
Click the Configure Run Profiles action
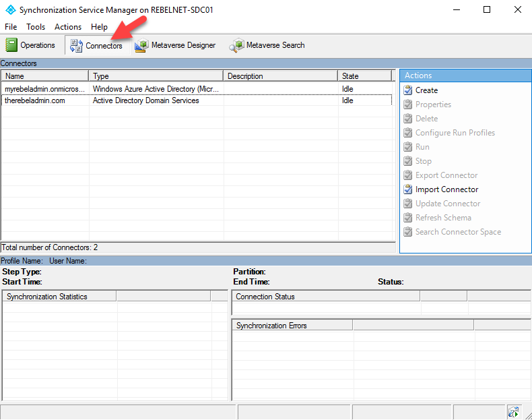pos(455,133)
